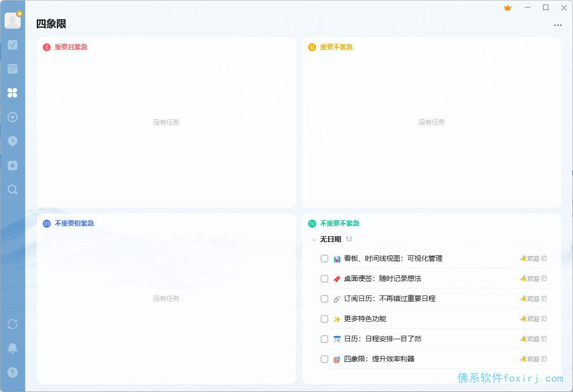Click note icon on 四象限 task row

(544, 359)
